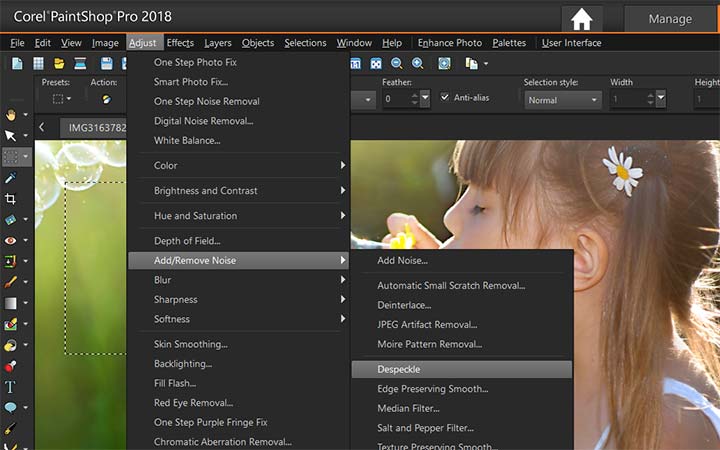This screenshot has width=720, height=450.
Task: Expand the Blur submenu
Action: point(237,280)
